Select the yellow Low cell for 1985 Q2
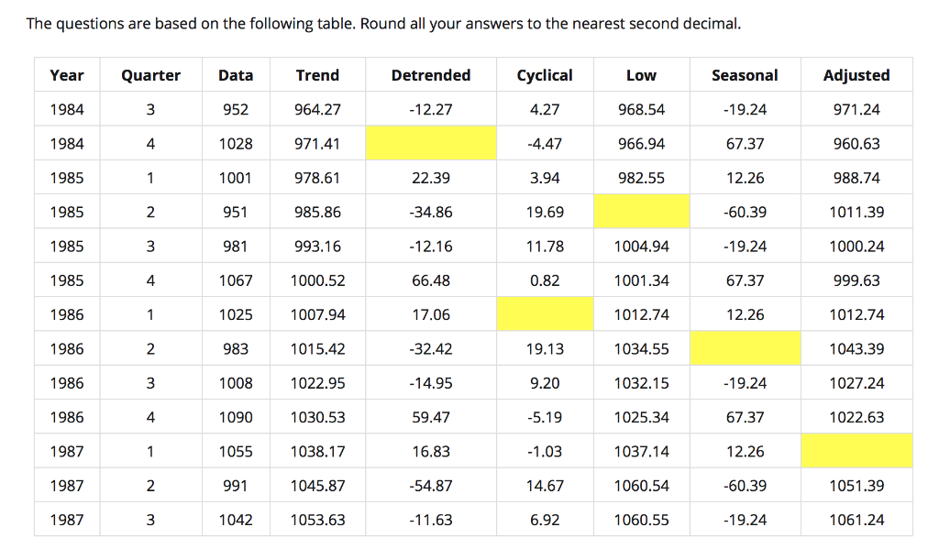939x560 pixels. pos(641,212)
